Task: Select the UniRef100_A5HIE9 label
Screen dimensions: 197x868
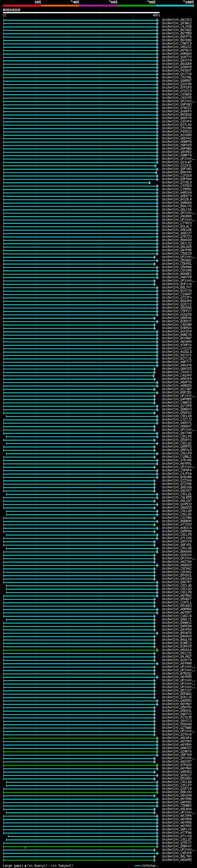Action: pos(177,379)
